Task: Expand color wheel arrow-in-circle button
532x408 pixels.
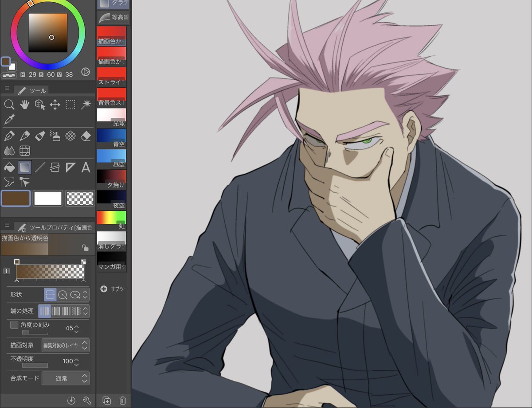Action: coord(86,72)
